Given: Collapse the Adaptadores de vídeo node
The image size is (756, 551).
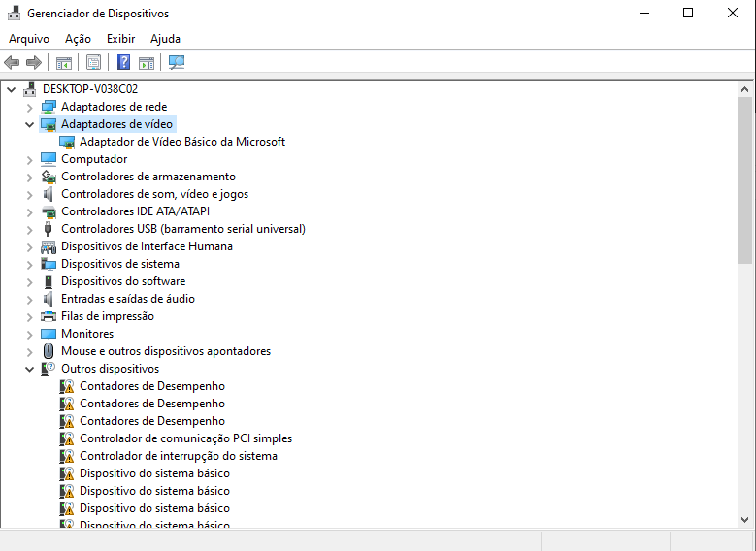Looking at the screenshot, I should pos(30,125).
